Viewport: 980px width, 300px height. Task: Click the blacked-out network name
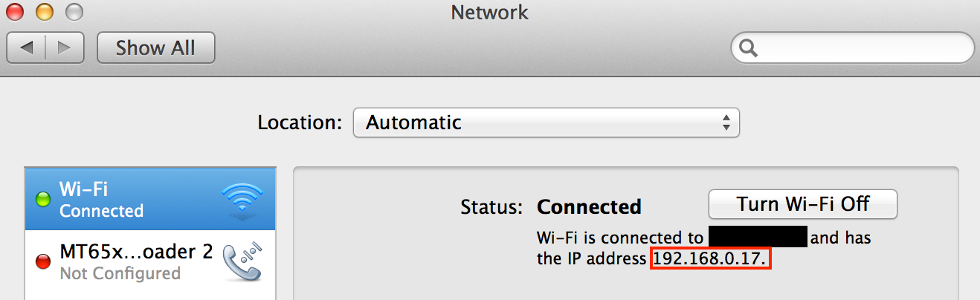[x=758, y=238]
